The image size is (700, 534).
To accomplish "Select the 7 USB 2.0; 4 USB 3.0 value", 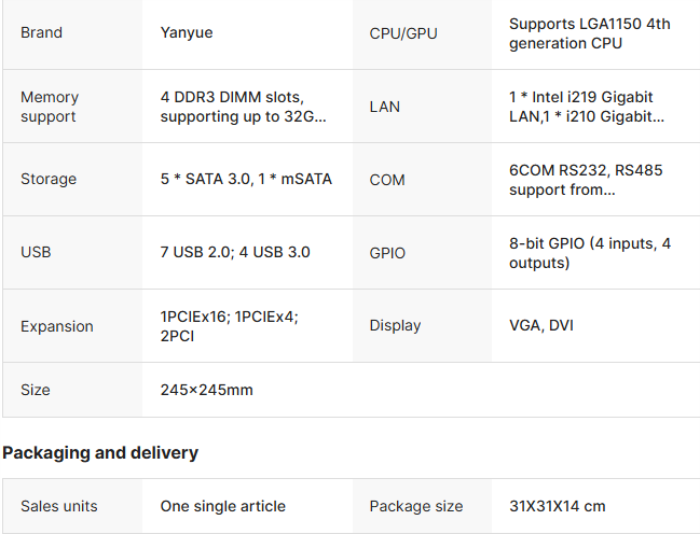I will click(235, 253).
